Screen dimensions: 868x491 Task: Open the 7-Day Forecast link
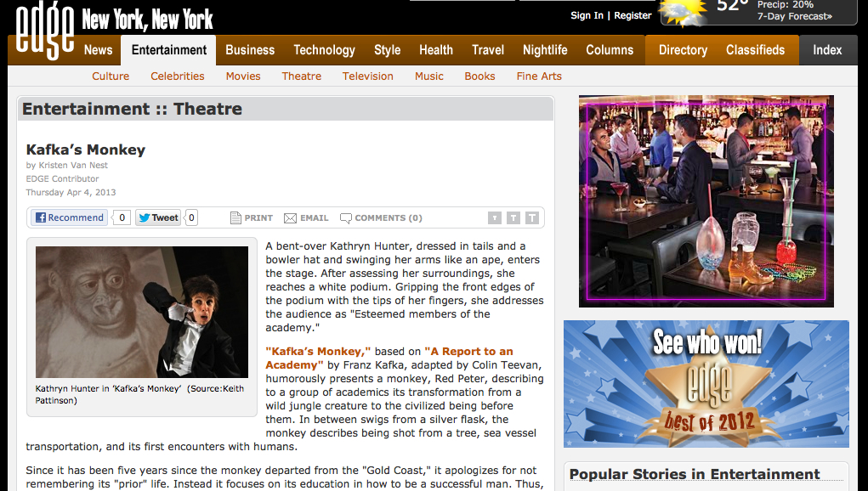[x=794, y=17]
